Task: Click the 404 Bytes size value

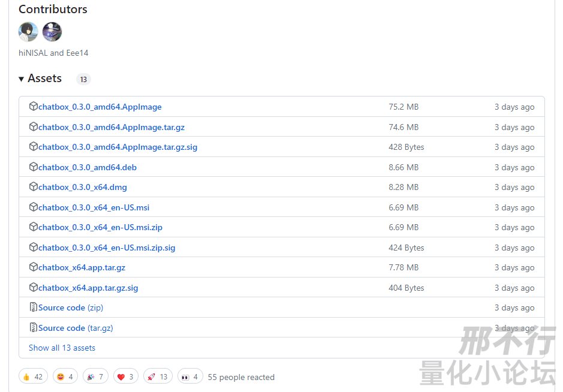Action: [406, 288]
